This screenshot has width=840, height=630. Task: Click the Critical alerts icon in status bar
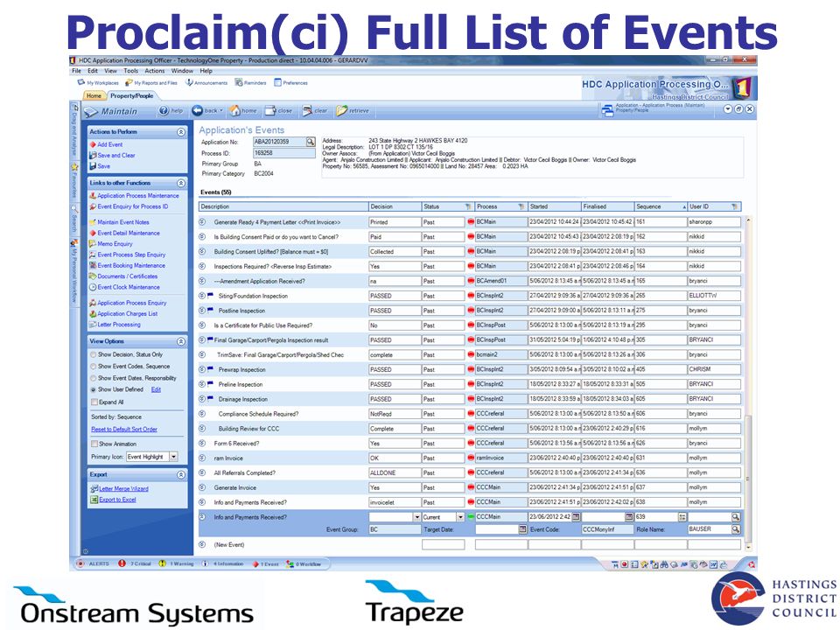tap(122, 563)
